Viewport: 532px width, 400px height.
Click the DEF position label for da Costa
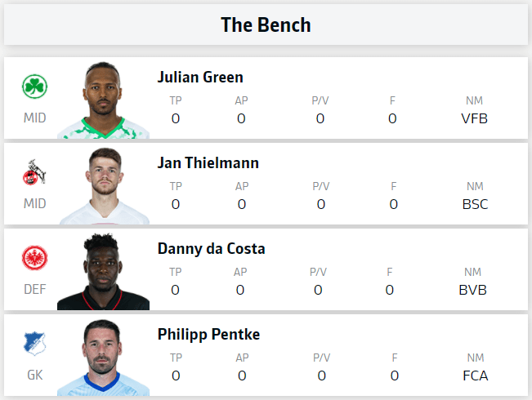coord(34,290)
